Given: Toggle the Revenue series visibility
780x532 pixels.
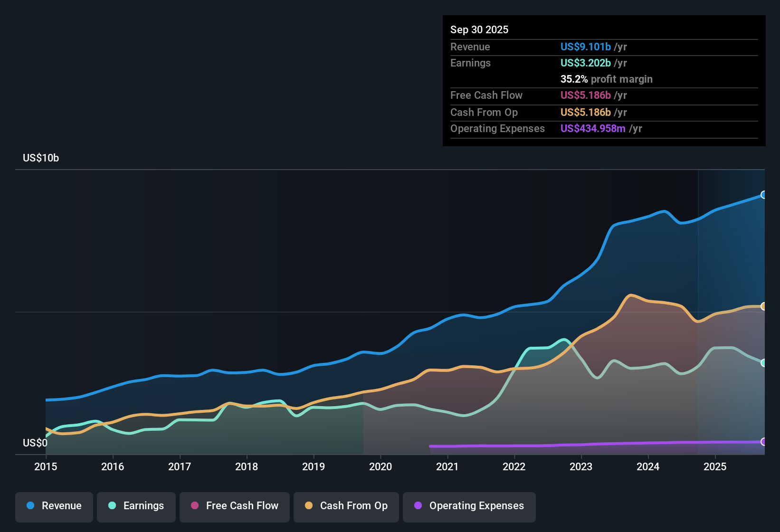Looking at the screenshot, I should (54, 506).
